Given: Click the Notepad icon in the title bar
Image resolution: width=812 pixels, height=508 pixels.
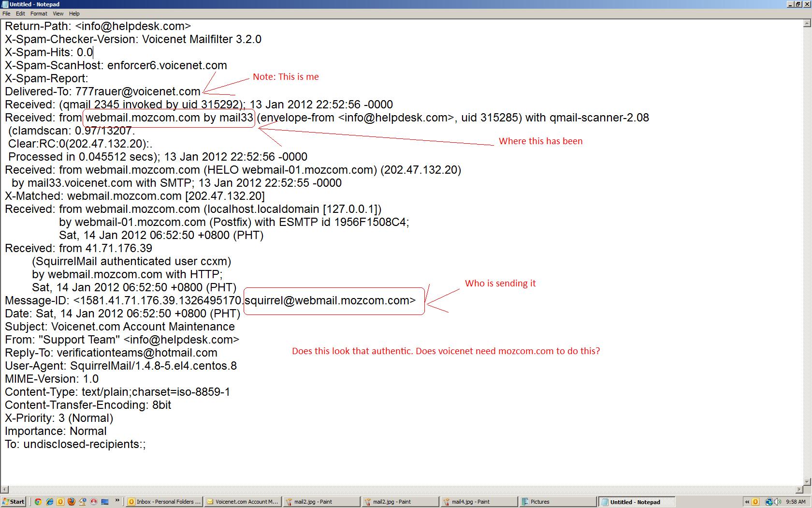Looking at the screenshot, I should pos(5,4).
